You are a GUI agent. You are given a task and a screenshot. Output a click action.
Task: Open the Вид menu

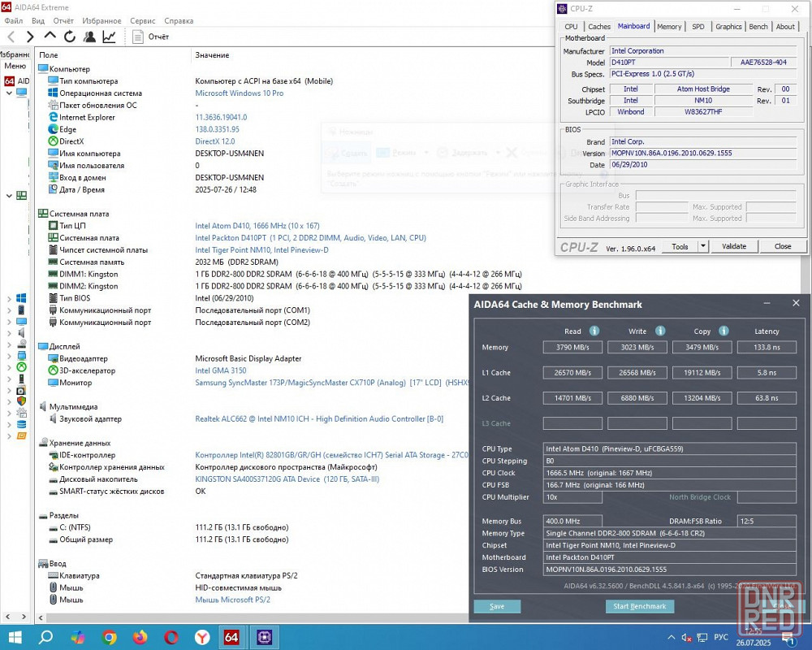pyautogui.click(x=38, y=21)
